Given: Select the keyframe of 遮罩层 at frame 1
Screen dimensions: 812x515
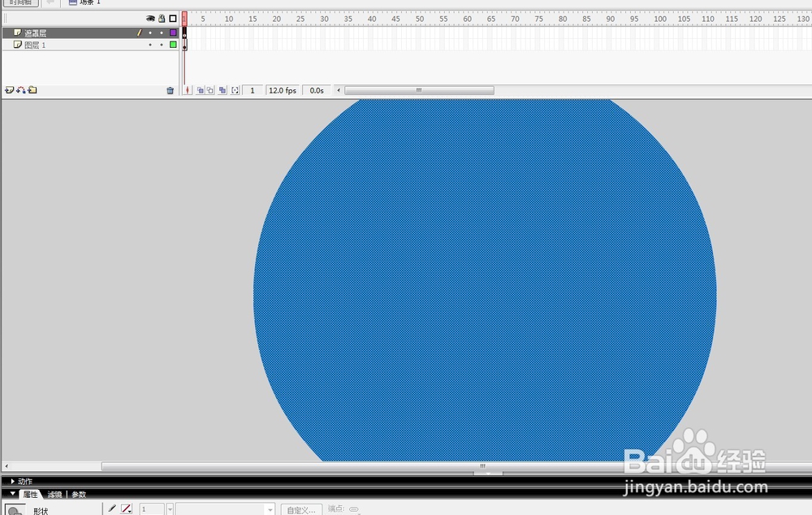Looking at the screenshot, I should point(184,32).
